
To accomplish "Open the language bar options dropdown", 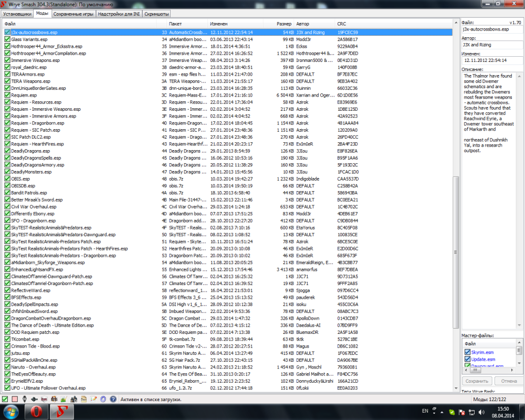I will [x=434, y=413].
